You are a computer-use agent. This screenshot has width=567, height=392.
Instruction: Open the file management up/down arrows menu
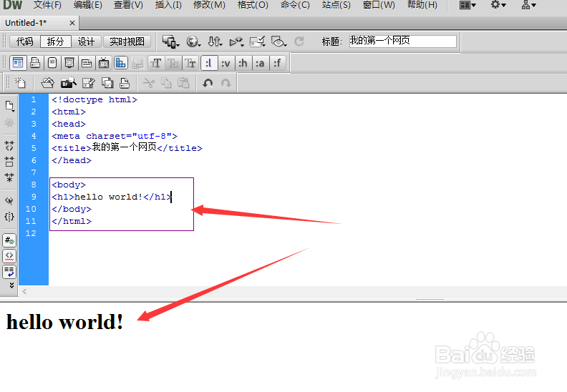215,41
